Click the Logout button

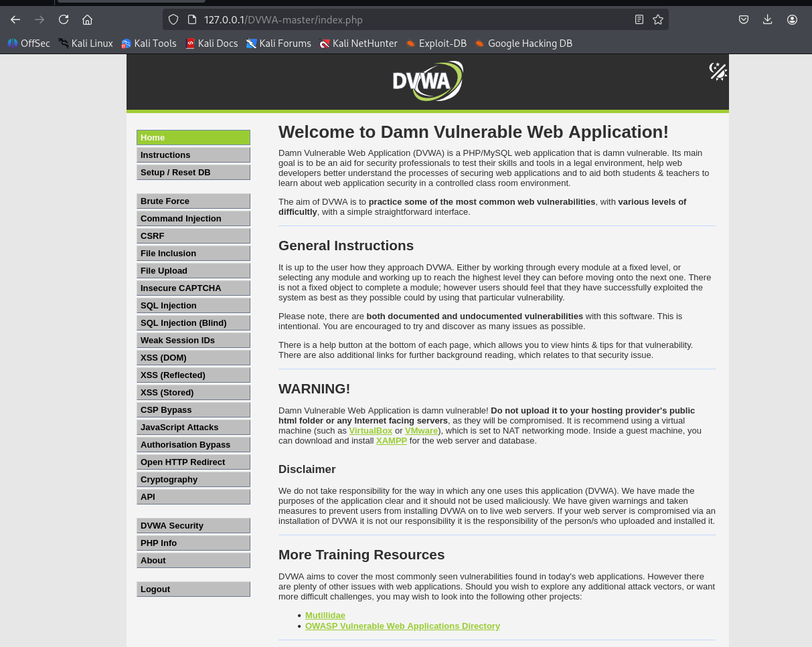pyautogui.click(x=193, y=589)
